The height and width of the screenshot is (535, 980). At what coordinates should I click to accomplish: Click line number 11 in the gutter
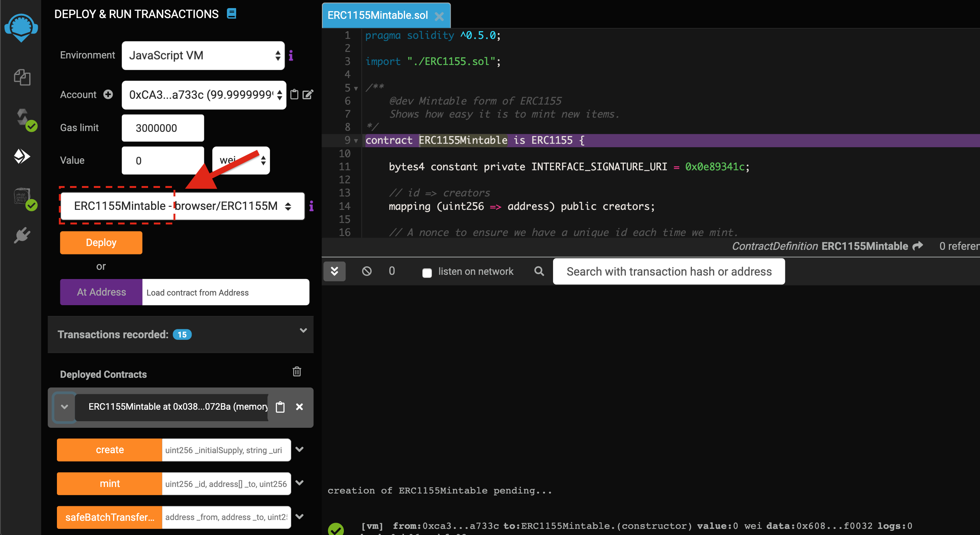(x=345, y=167)
